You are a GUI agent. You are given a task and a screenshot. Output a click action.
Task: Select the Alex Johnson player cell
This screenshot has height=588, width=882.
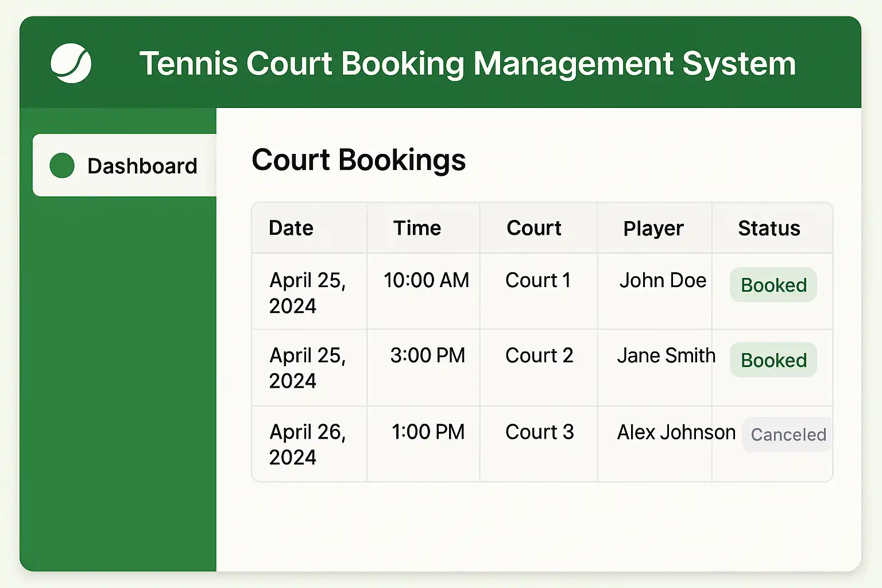coord(676,432)
